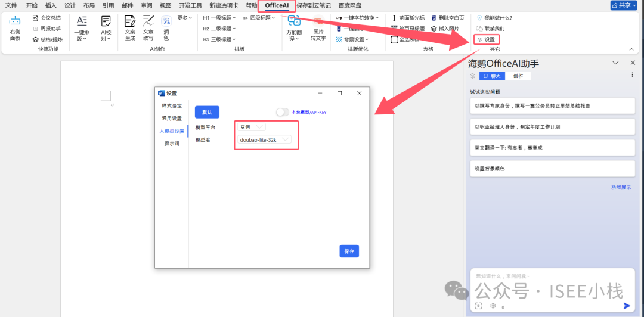Image resolution: width=644 pixels, height=317 pixels.
Task: Open the H3 三级标题 dropdown
Action: (219, 39)
